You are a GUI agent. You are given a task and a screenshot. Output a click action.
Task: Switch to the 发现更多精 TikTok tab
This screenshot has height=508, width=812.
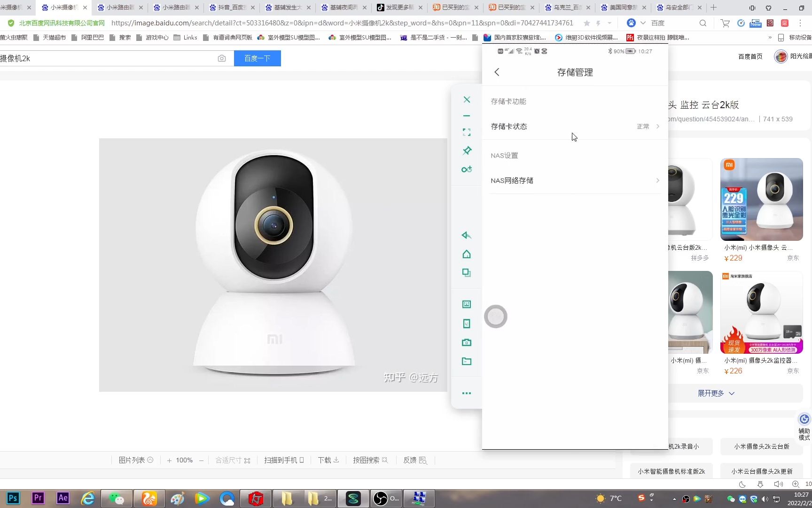400,8
